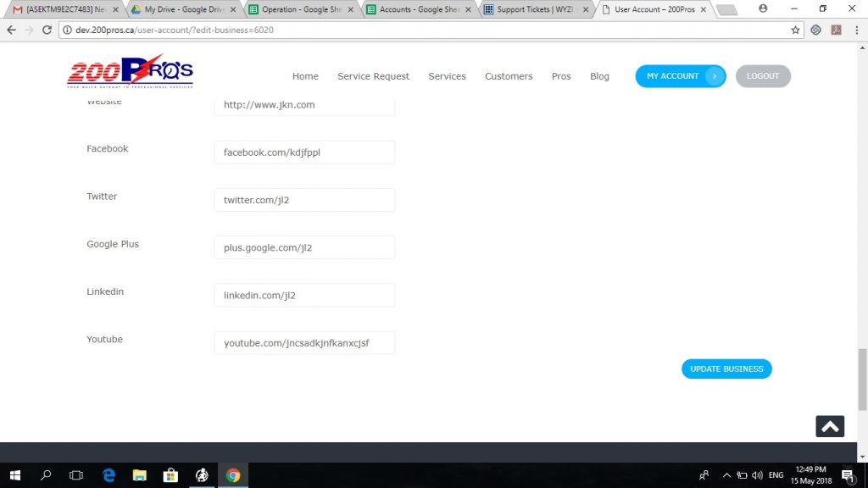Click the LOGOUT button
868x488 pixels.
(762, 76)
